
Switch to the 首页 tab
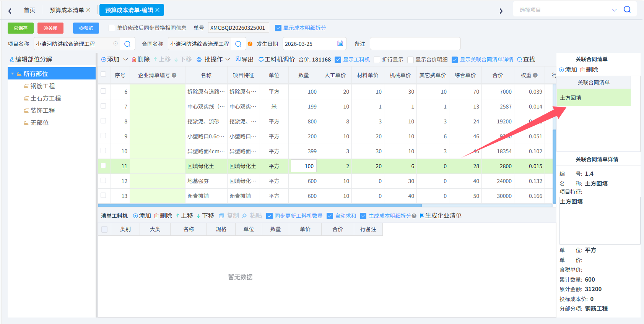pyautogui.click(x=29, y=10)
